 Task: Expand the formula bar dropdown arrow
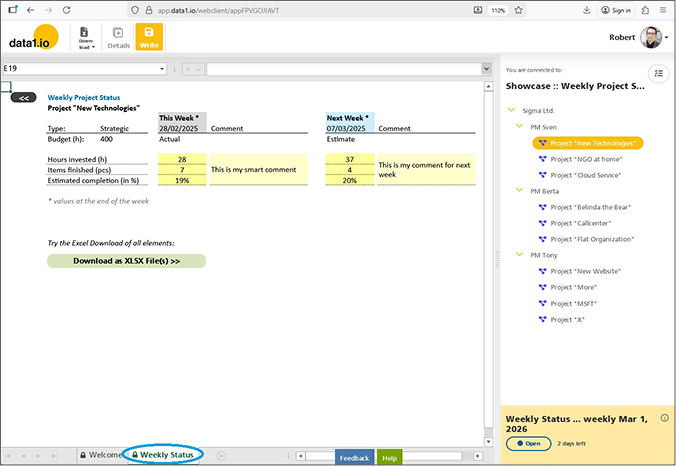coord(486,69)
